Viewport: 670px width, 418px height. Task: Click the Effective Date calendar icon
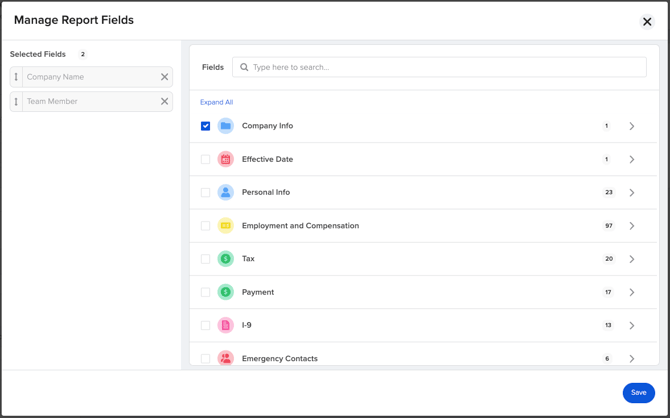[226, 159]
